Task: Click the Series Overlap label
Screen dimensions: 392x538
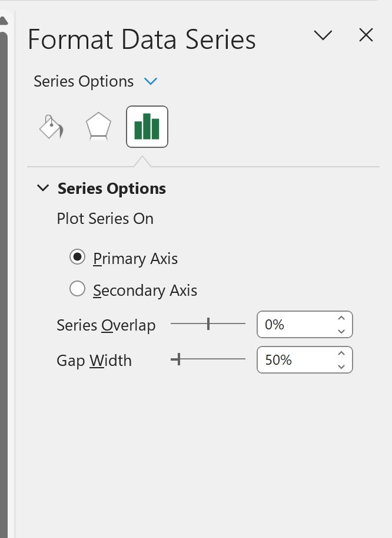Action: click(x=106, y=325)
